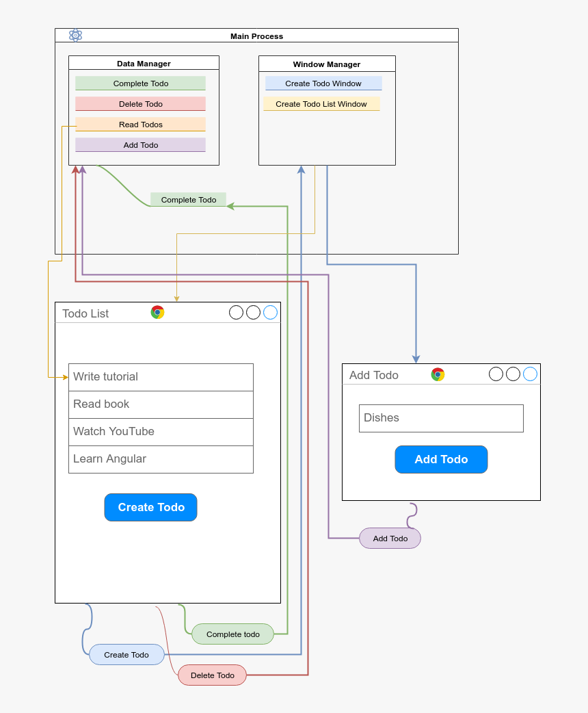Select the Write tutorial todo item
This screenshot has width=588, height=713.
click(x=161, y=377)
